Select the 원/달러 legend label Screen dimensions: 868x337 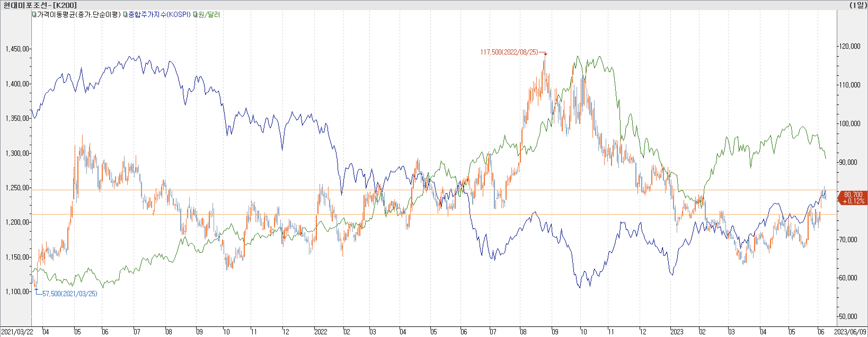click(209, 15)
